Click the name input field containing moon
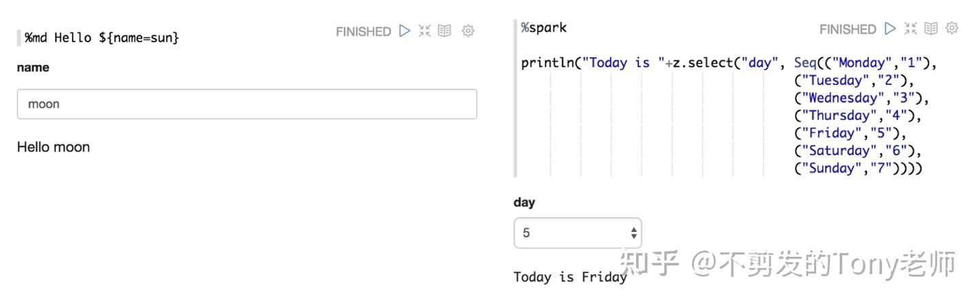The width and height of the screenshot is (980, 307). 247,104
